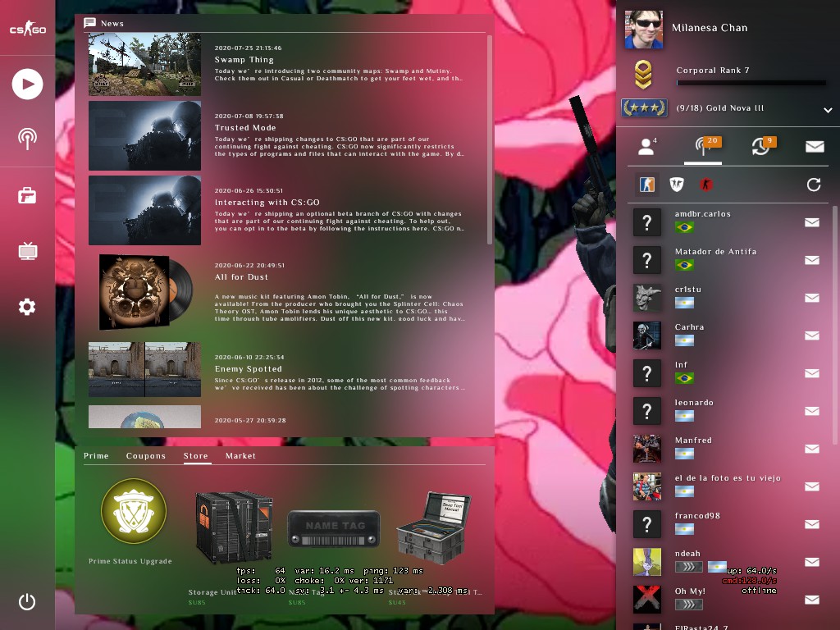This screenshot has height=630, width=840.
Task: Open the Play menu button
Action: point(27,84)
